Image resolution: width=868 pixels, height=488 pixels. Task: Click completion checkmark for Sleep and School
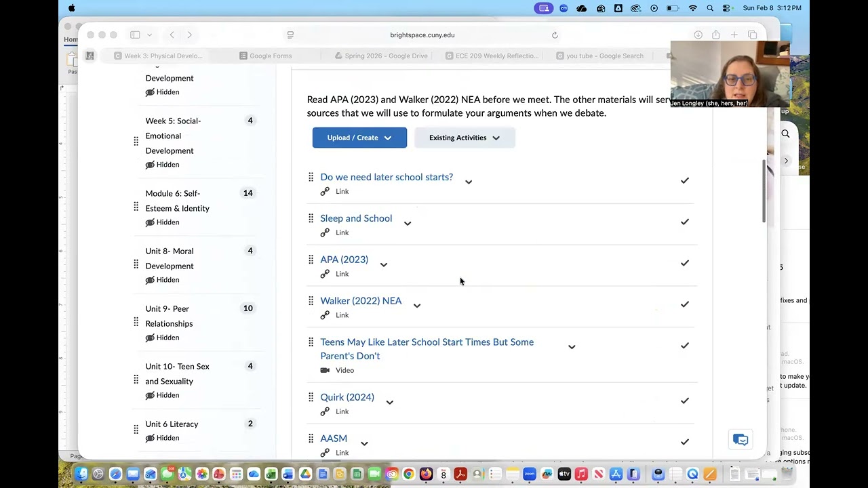(x=685, y=222)
